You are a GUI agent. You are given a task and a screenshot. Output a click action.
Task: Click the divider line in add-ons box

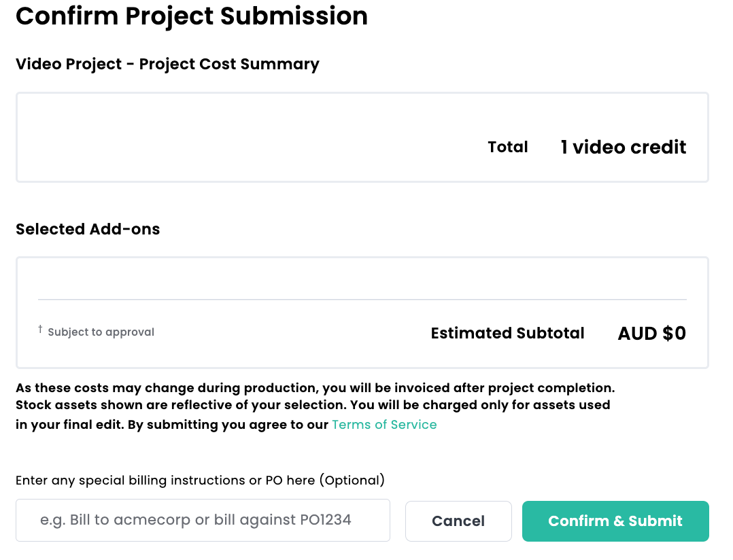[x=362, y=300]
